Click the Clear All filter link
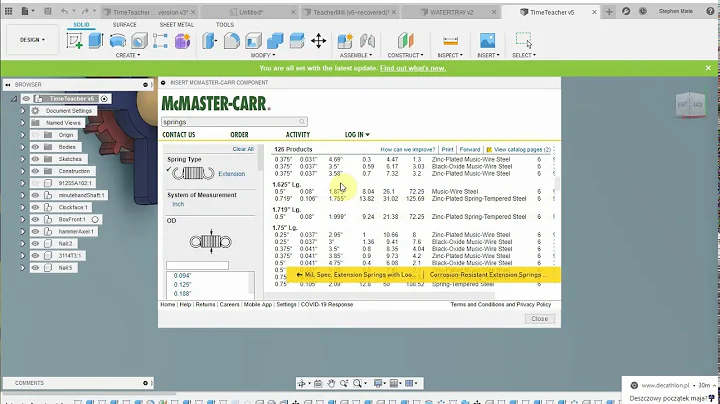The height and width of the screenshot is (404, 720). [x=243, y=149]
